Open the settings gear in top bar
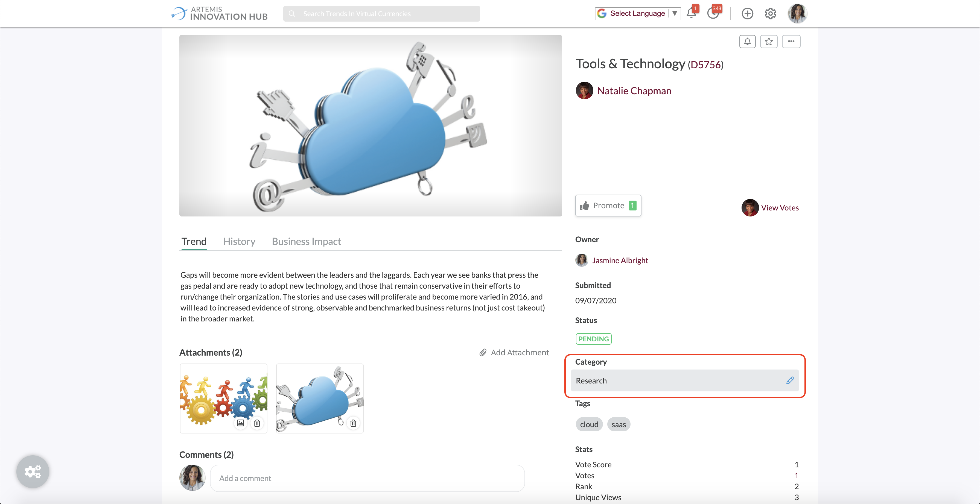This screenshot has height=504, width=980. click(x=770, y=14)
